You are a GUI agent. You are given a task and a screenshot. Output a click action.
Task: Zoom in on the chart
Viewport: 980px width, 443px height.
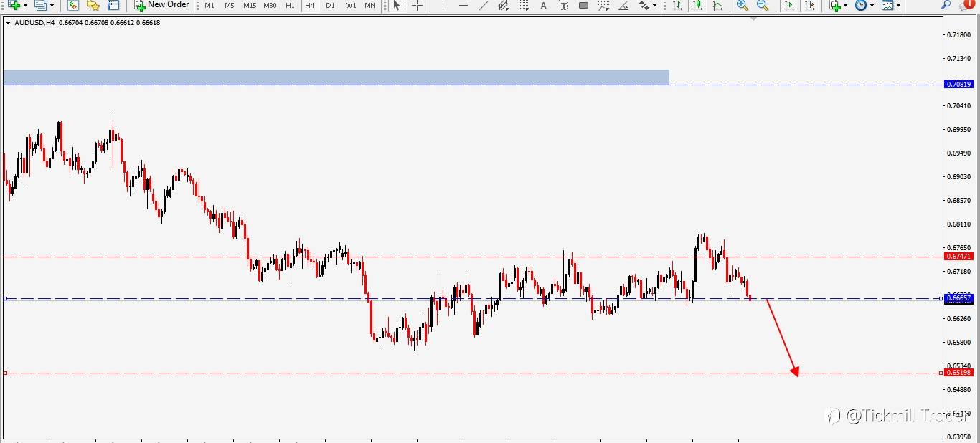tap(743, 5)
